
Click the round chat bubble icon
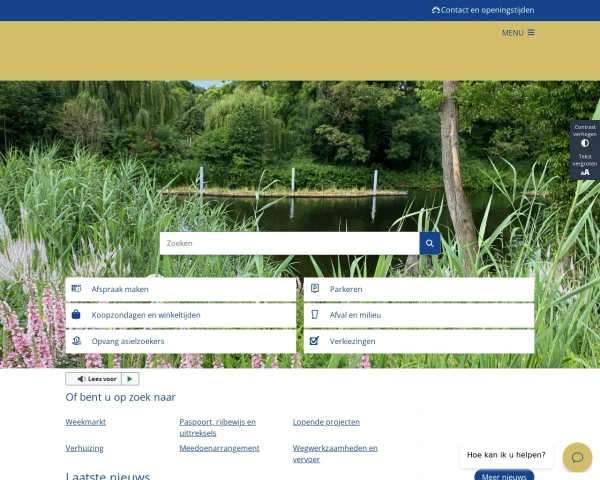click(x=577, y=457)
